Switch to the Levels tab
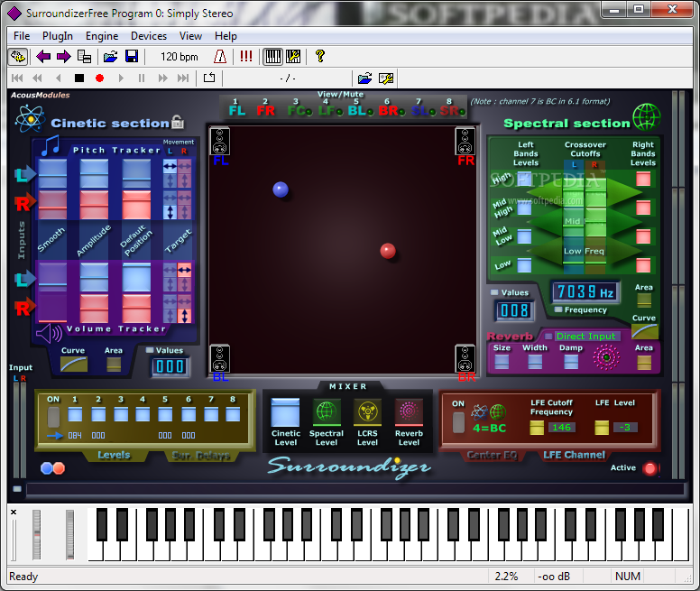The image size is (700, 591). coord(114,455)
